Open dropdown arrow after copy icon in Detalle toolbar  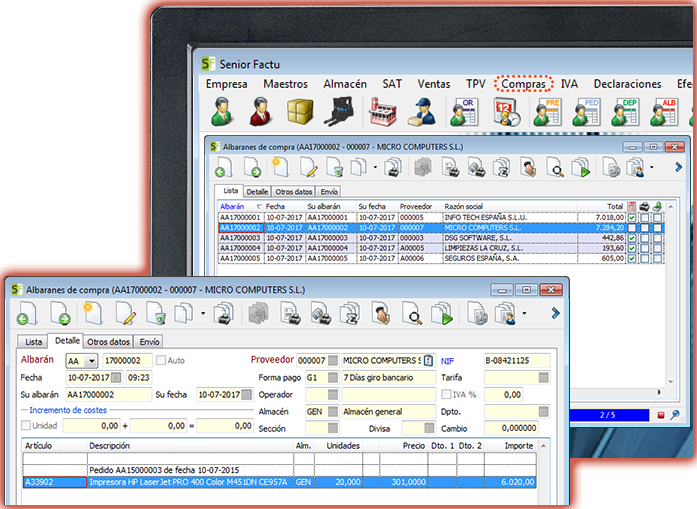click(203, 313)
